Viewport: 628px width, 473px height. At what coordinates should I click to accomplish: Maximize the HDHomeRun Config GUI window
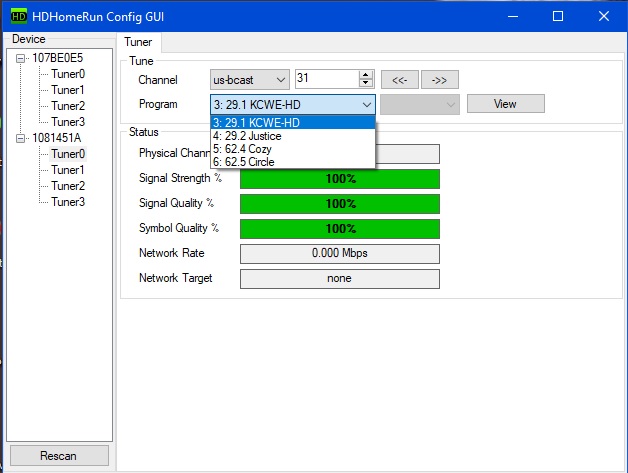tap(558, 16)
